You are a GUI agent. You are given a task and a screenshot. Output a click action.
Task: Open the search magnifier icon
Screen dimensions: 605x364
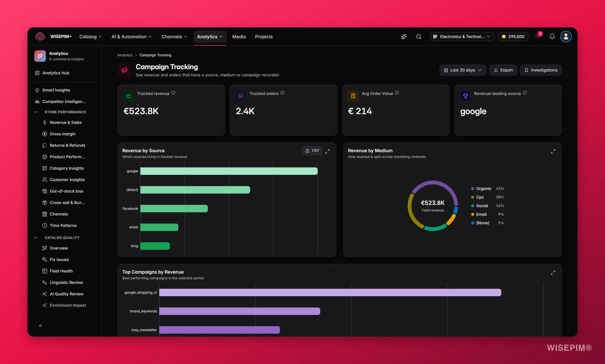click(x=419, y=37)
